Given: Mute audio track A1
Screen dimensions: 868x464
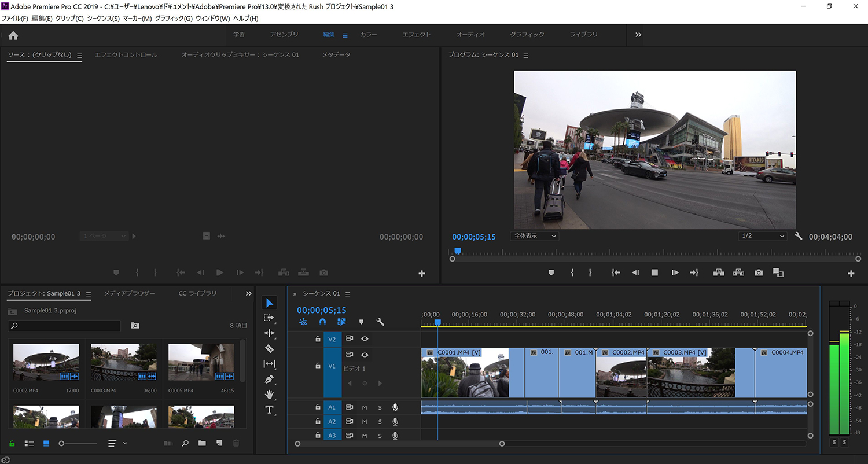Looking at the screenshot, I should [x=365, y=407].
